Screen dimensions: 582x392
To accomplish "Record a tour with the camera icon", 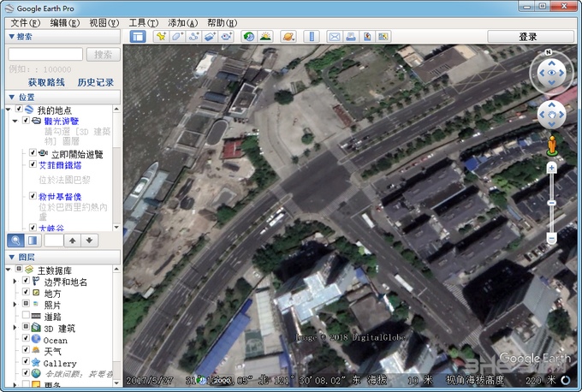I will (x=226, y=37).
